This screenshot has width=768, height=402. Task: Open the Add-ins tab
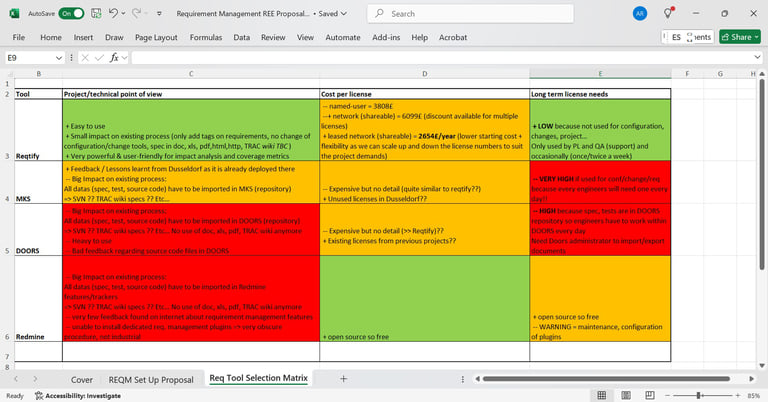point(386,37)
